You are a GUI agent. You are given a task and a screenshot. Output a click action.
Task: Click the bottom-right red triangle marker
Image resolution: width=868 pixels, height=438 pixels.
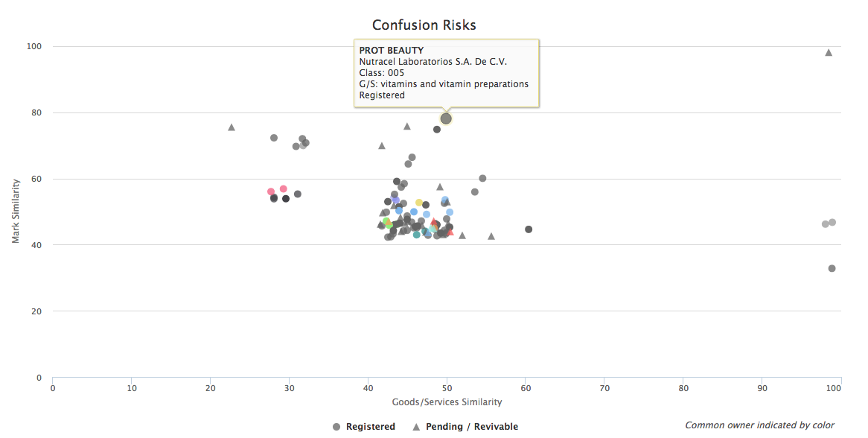[x=450, y=232]
